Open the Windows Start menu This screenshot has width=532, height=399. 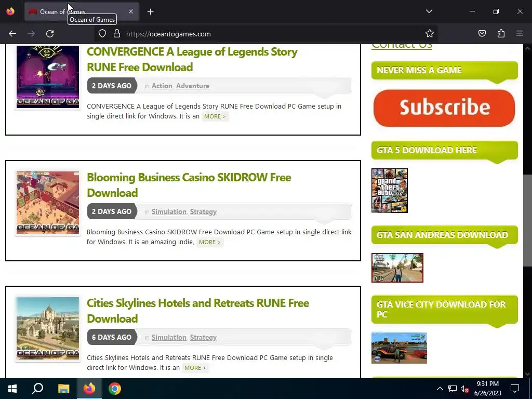(12, 389)
